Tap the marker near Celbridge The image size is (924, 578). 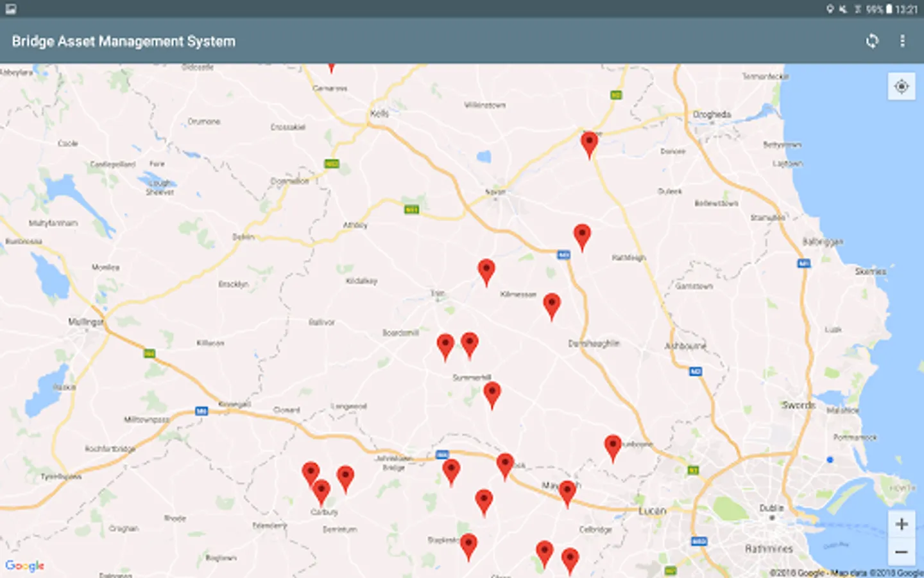[x=570, y=556]
